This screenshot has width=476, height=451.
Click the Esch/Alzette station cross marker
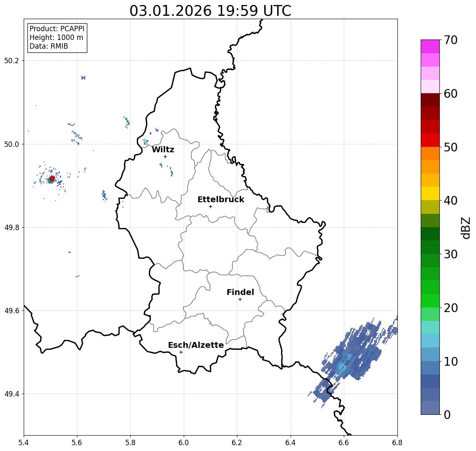tap(181, 352)
